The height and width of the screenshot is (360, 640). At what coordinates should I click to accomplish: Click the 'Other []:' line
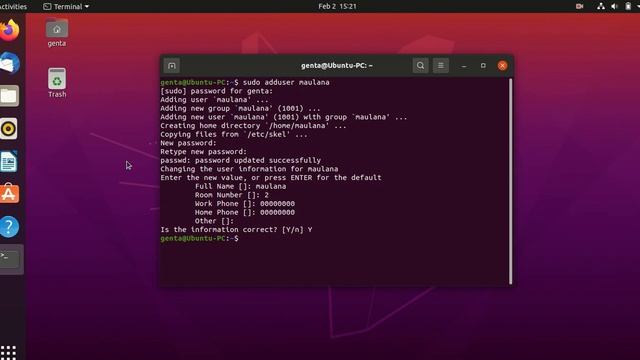pos(214,221)
